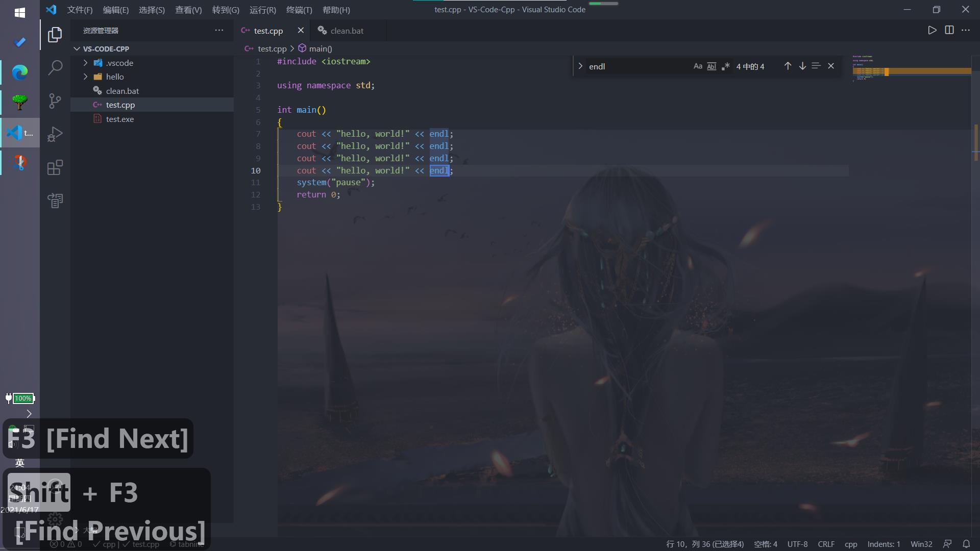
Task: Collapse the VS-CODE-CPP root folder
Action: [77, 49]
